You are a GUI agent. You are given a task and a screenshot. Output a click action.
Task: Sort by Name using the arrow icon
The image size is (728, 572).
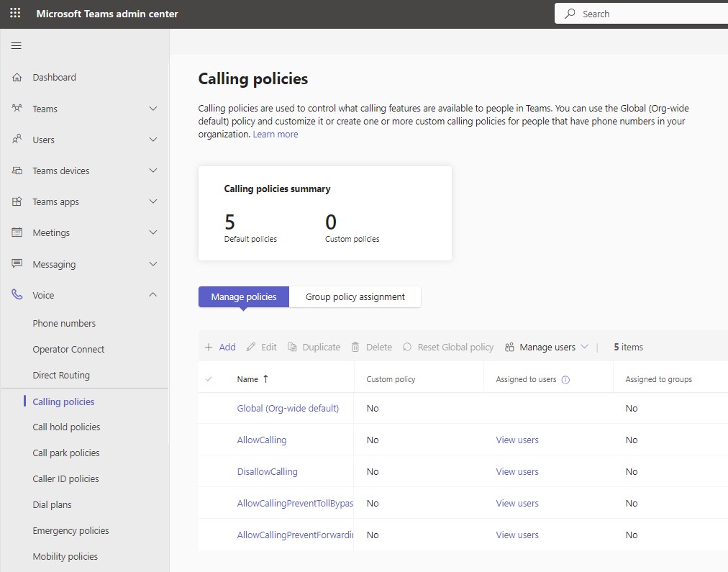click(265, 379)
